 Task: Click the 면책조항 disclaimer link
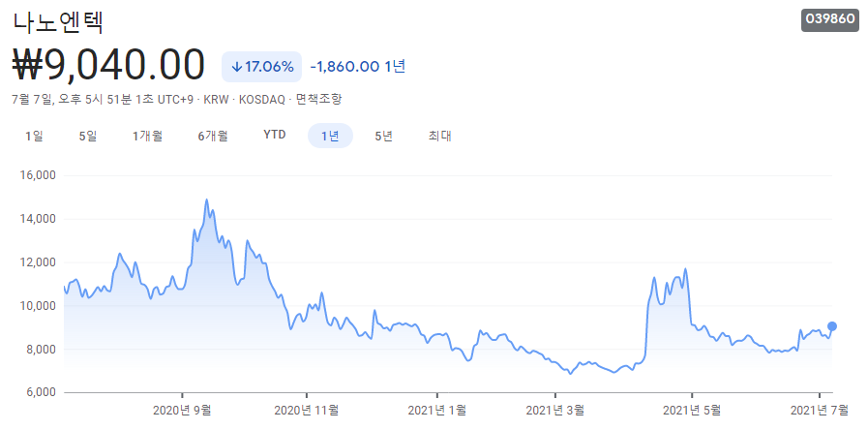click(x=319, y=100)
